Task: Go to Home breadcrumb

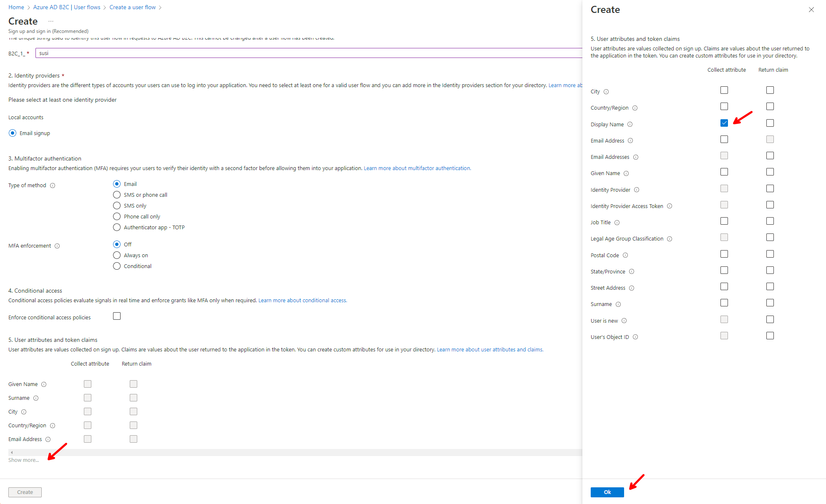Action: (x=16, y=7)
